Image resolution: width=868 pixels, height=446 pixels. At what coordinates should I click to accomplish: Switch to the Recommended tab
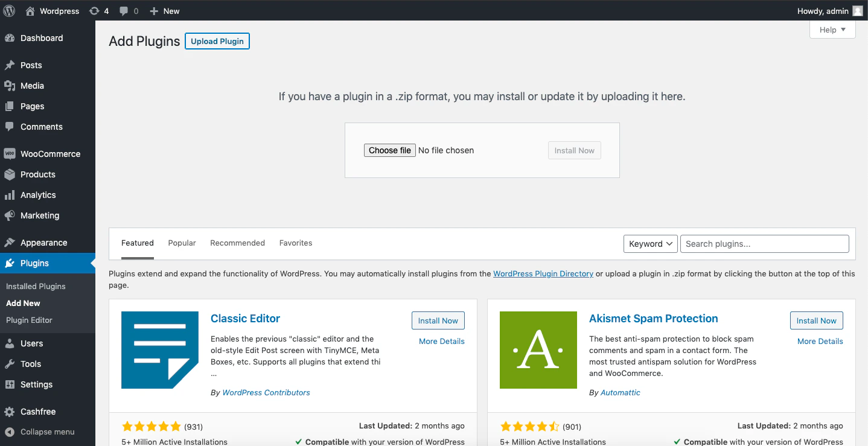pos(238,243)
